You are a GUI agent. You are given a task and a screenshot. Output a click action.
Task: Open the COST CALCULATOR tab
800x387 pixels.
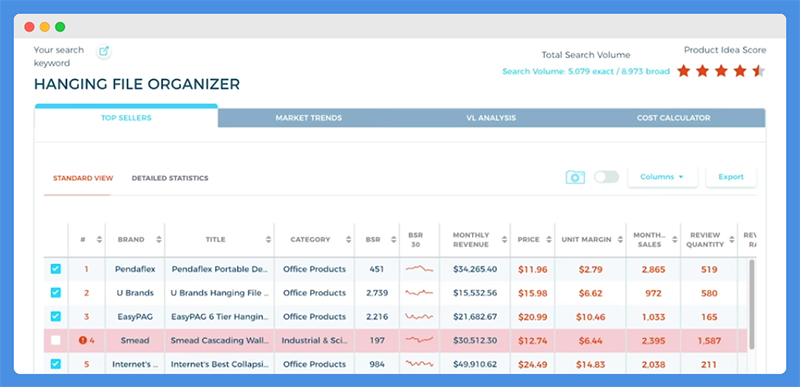(673, 118)
